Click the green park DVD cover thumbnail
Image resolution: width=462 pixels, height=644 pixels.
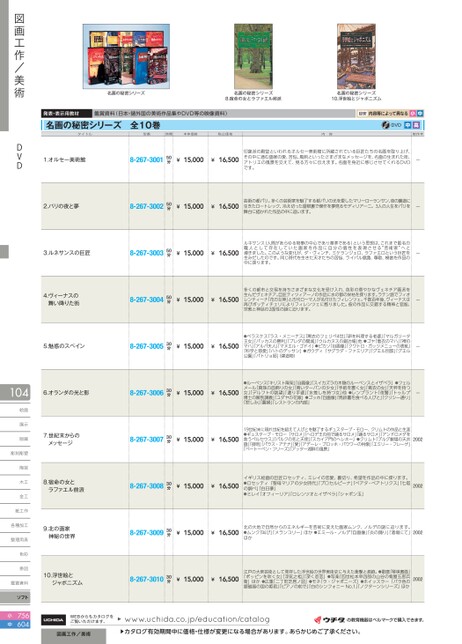[253, 56]
